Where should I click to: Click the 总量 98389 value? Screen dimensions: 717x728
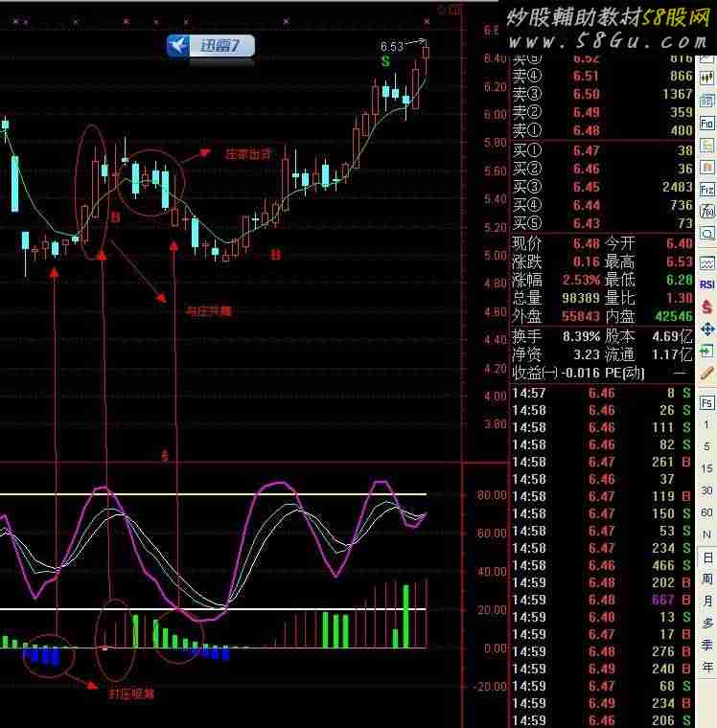pos(580,298)
